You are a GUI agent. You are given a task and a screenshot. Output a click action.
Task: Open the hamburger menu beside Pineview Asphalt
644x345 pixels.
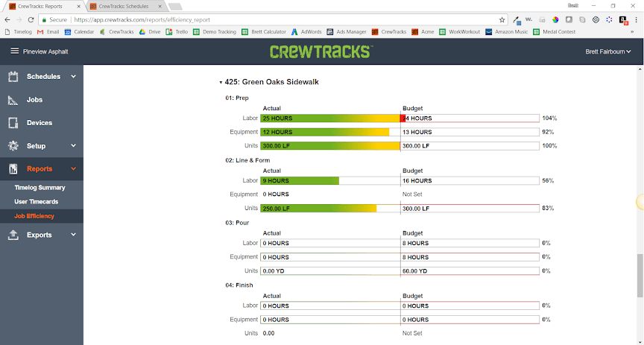(x=14, y=51)
